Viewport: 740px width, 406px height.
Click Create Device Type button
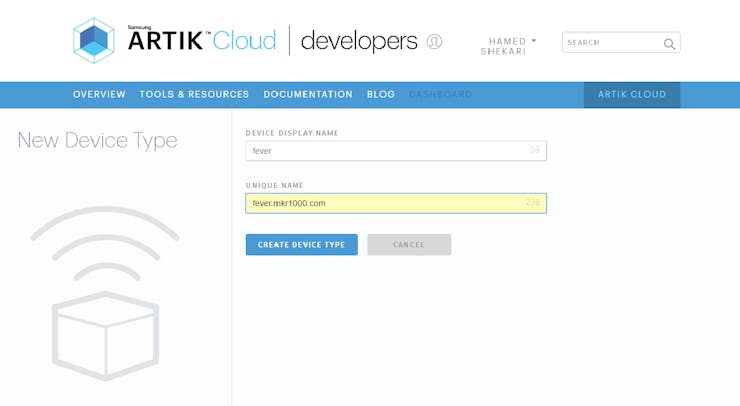pyautogui.click(x=302, y=245)
